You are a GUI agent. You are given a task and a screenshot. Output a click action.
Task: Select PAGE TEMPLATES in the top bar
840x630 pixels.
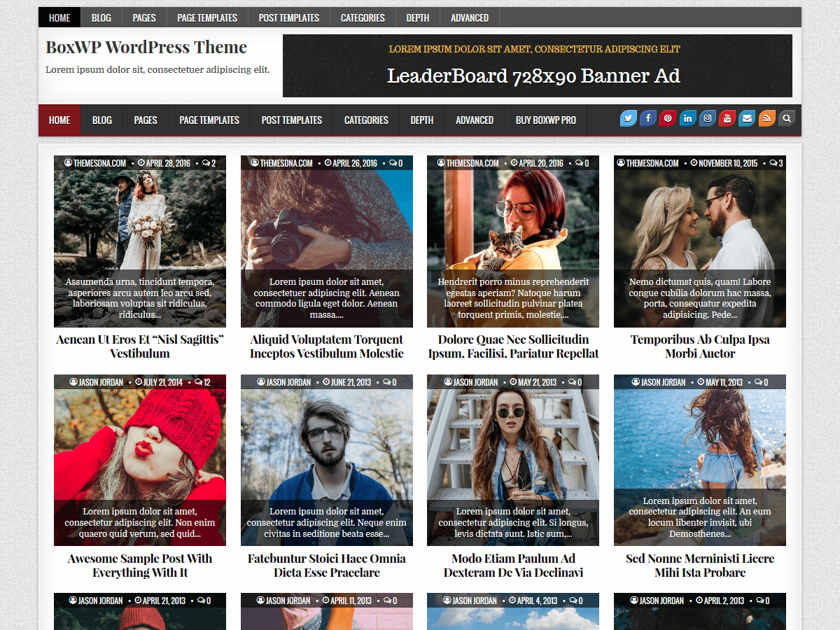point(209,120)
